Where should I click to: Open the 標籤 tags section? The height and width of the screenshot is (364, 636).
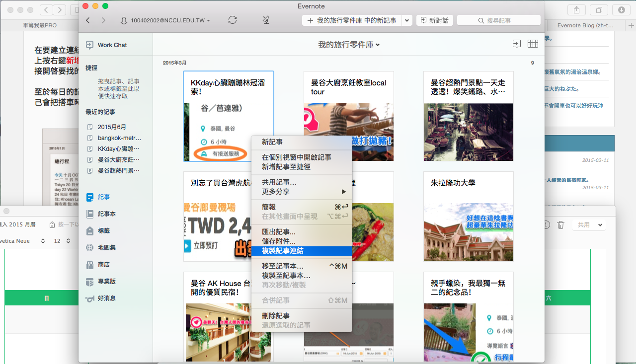(x=98, y=231)
